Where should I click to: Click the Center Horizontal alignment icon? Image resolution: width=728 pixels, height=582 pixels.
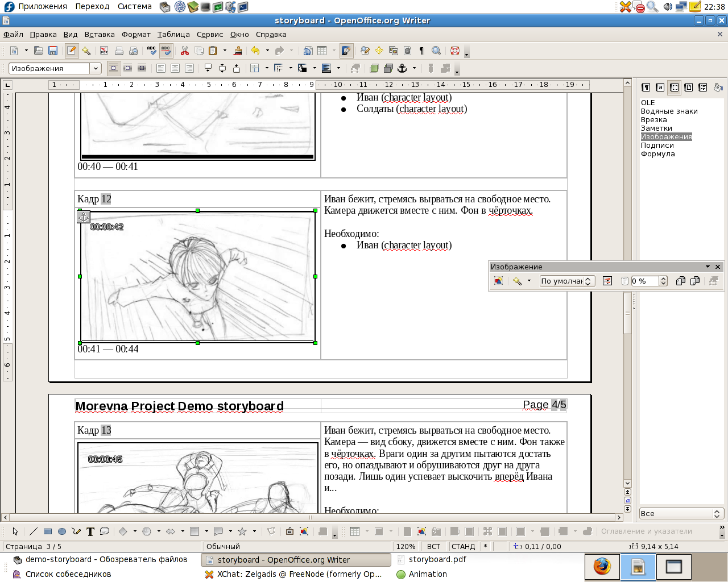[x=175, y=68]
